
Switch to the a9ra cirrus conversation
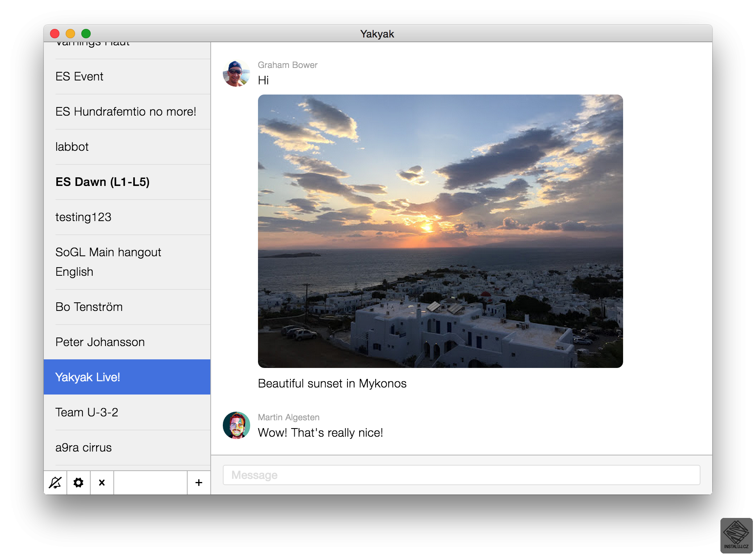coord(127,448)
